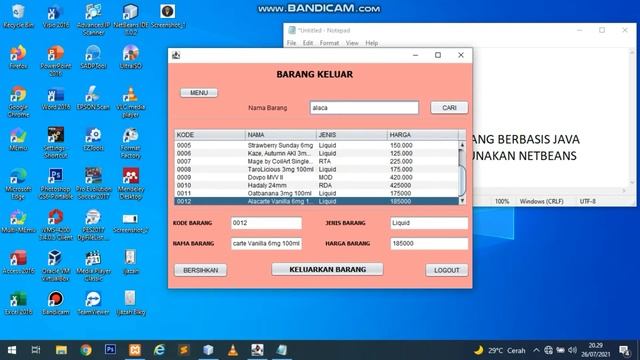Select the SADP Tool desktop icon

coord(93,57)
